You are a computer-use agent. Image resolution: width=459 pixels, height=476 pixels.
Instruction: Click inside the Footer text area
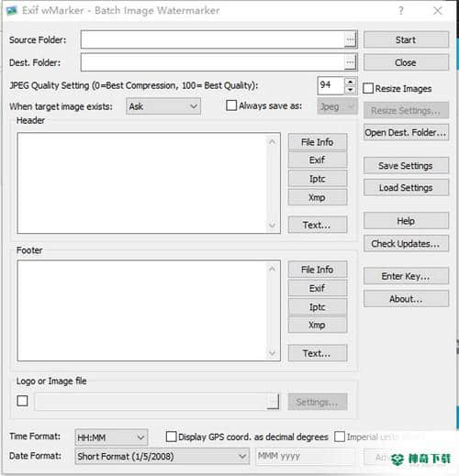tap(142, 311)
